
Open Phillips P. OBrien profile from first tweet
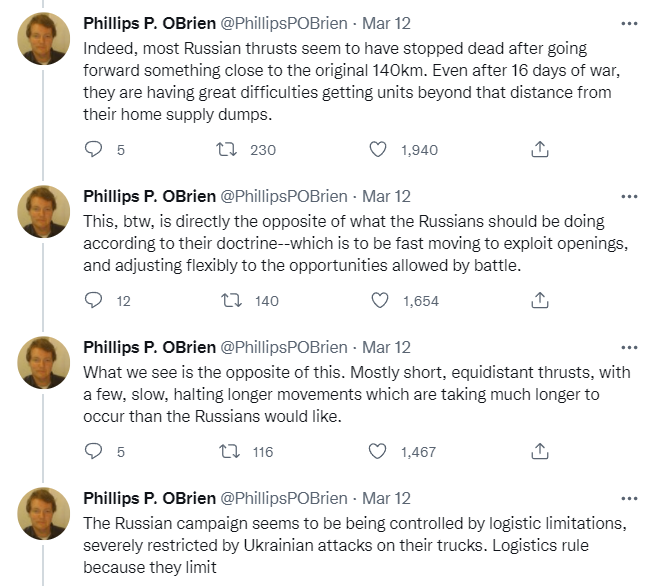(149, 23)
